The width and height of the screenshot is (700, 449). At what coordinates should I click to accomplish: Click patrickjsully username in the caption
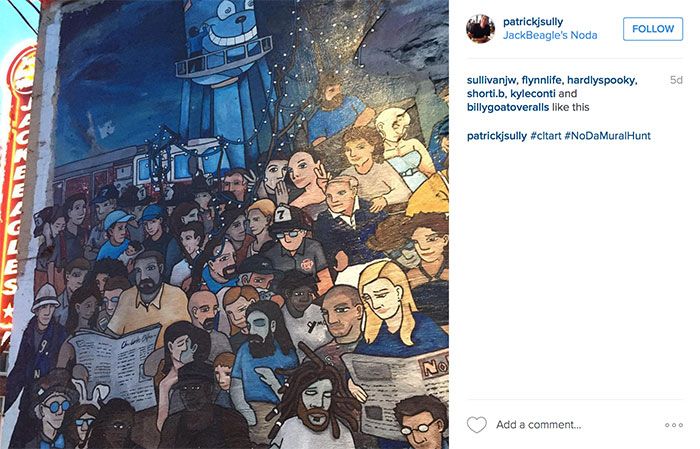click(x=497, y=136)
